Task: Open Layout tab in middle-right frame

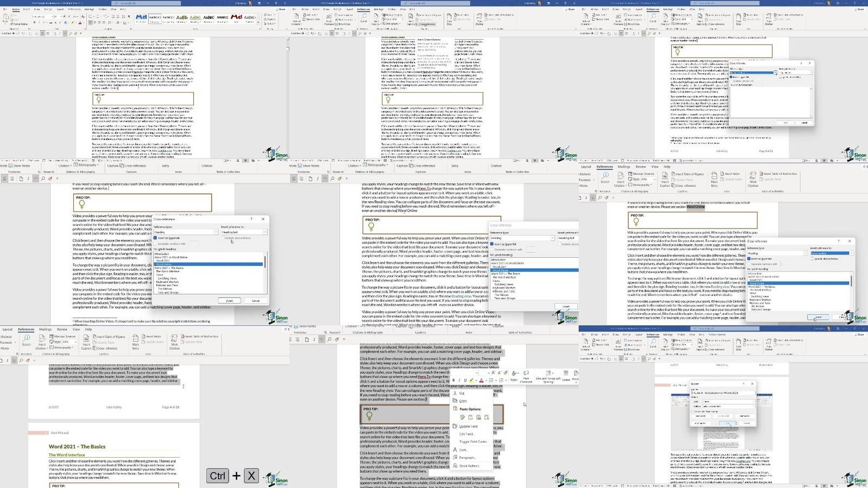Action: tap(586, 167)
